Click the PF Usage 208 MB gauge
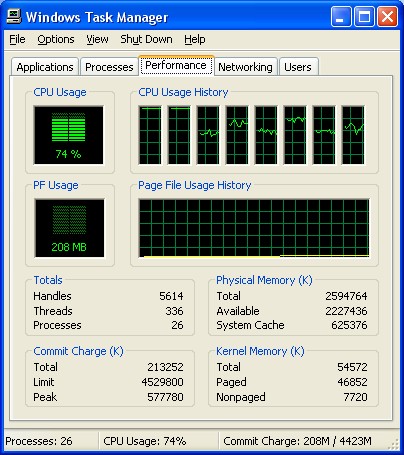This screenshot has width=404, height=455. 69,228
